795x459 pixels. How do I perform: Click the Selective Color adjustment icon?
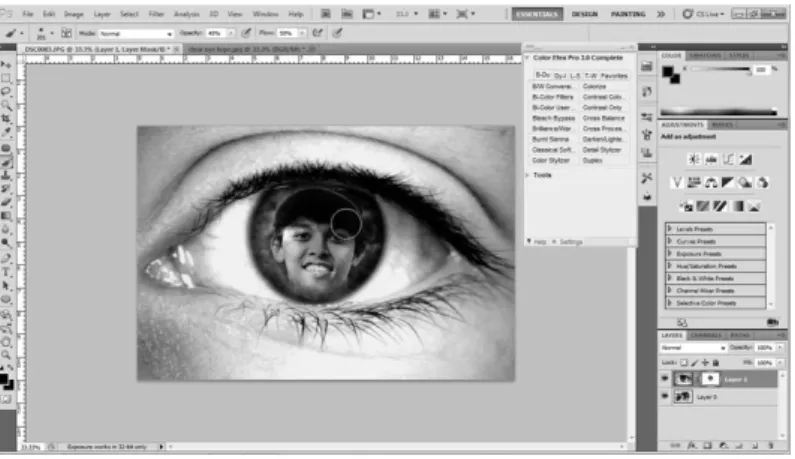(x=754, y=206)
